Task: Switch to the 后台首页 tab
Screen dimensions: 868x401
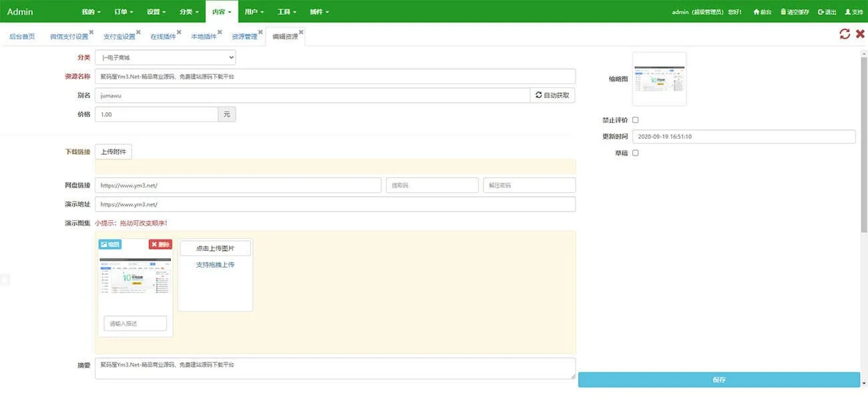Action: (x=22, y=37)
